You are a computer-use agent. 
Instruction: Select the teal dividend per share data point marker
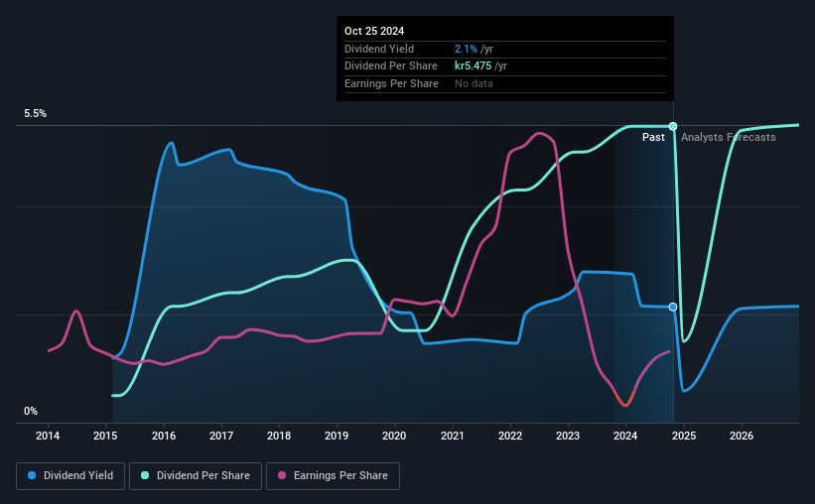point(673,126)
